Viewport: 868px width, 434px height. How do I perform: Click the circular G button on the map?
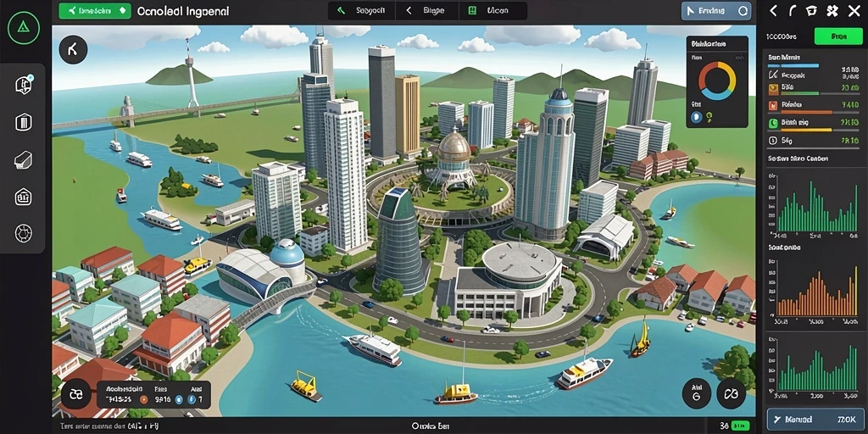click(x=697, y=394)
